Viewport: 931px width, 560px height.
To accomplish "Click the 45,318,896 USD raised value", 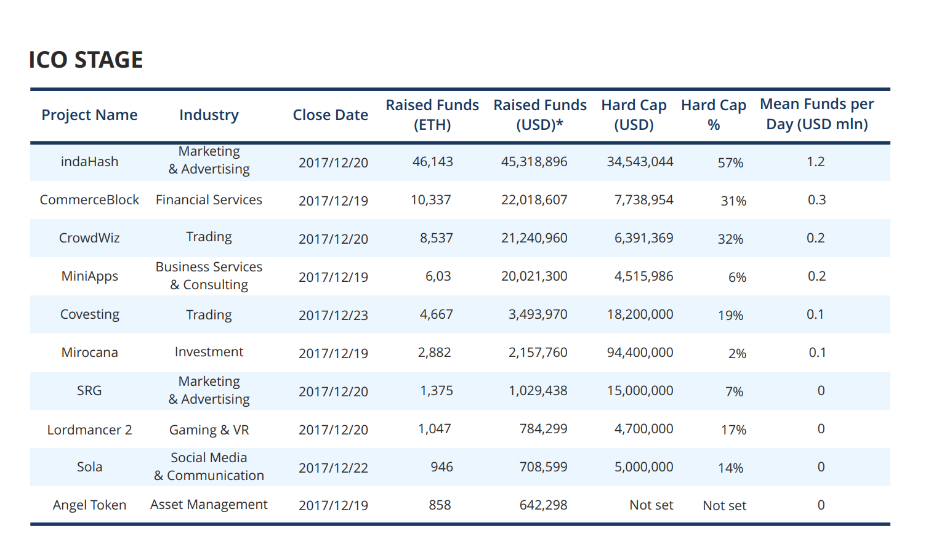I will point(534,162).
